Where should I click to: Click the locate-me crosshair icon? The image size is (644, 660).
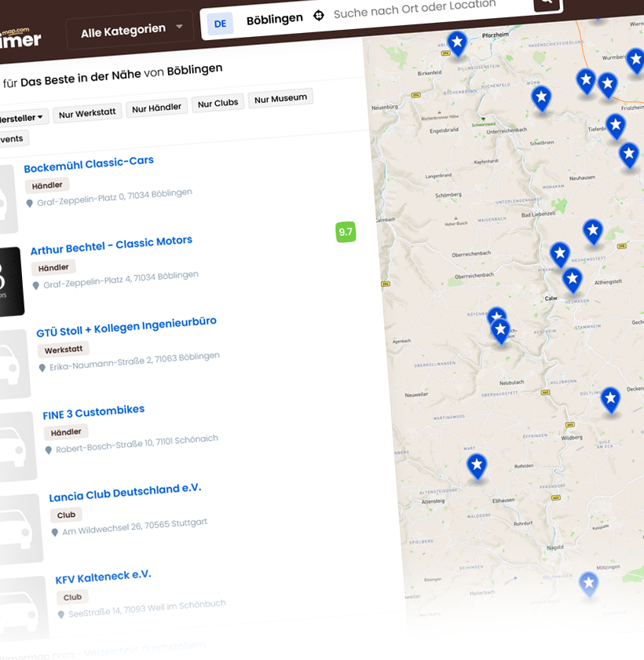[319, 16]
